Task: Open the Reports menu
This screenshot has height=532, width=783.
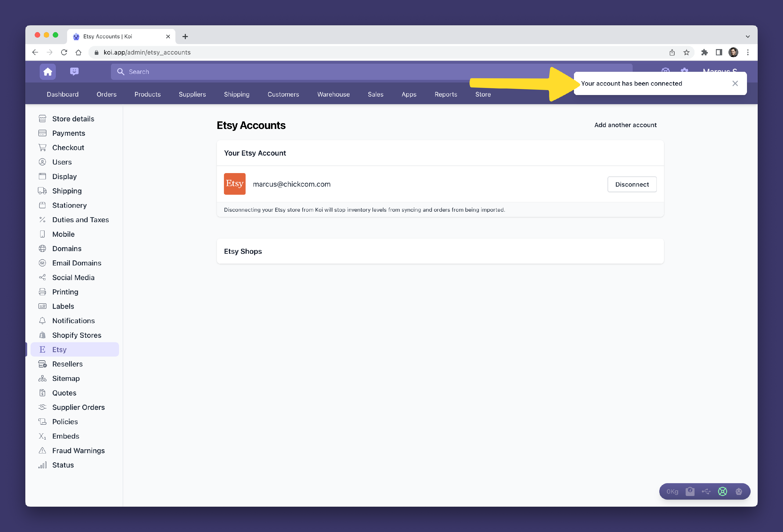Action: point(446,94)
